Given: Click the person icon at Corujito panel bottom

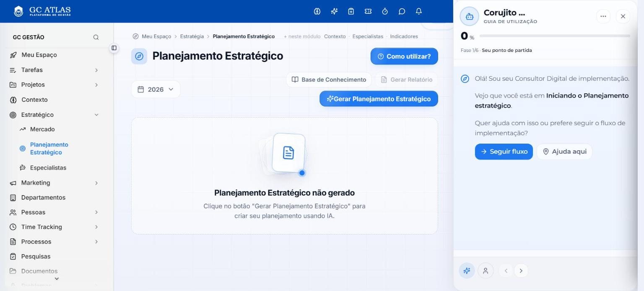Looking at the screenshot, I should click(x=486, y=270).
